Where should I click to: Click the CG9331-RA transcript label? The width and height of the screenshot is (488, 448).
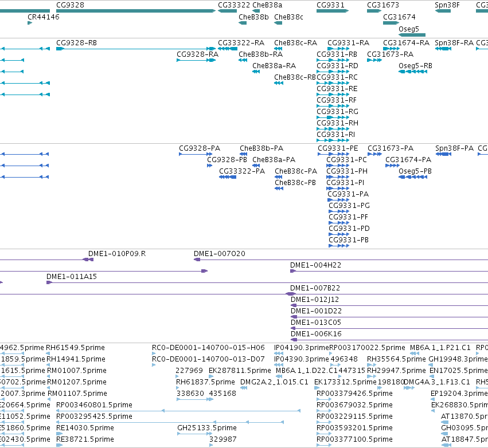348,43
